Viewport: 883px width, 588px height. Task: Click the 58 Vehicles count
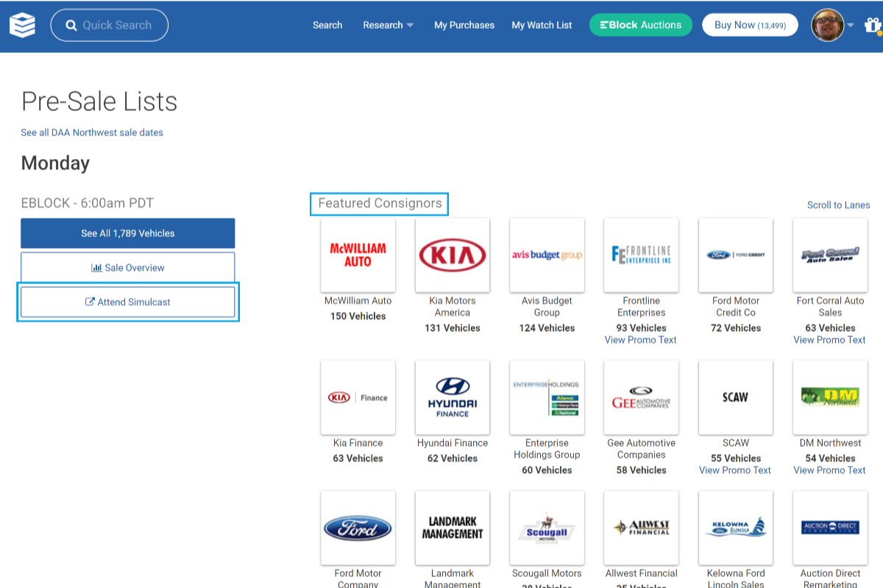tap(642, 470)
